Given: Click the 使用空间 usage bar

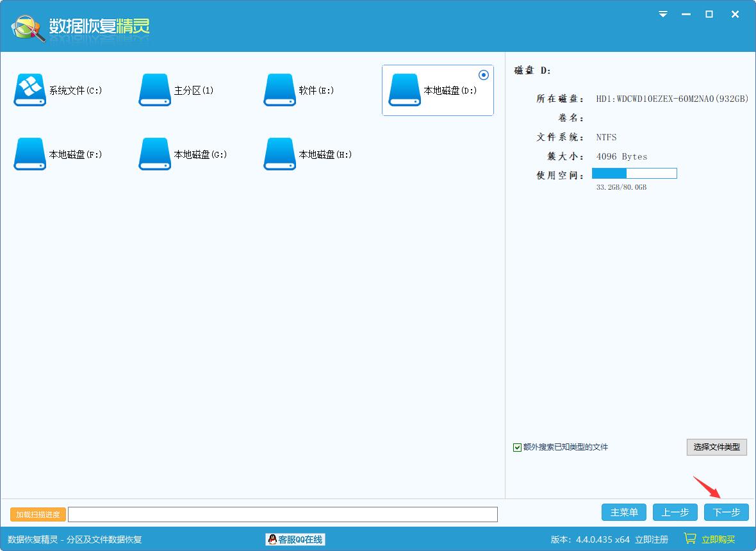Looking at the screenshot, I should click(634, 174).
